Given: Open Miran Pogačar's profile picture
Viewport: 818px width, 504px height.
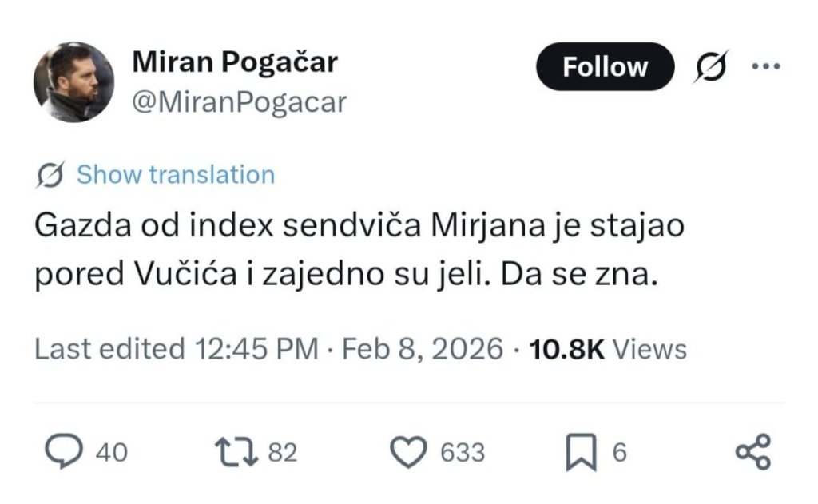Looking at the screenshot, I should coord(73,81).
